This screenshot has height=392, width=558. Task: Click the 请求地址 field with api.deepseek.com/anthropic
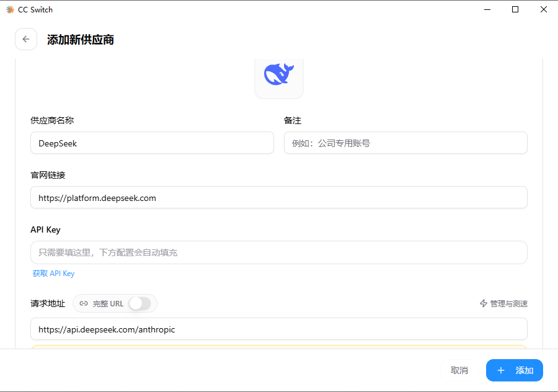click(x=279, y=329)
